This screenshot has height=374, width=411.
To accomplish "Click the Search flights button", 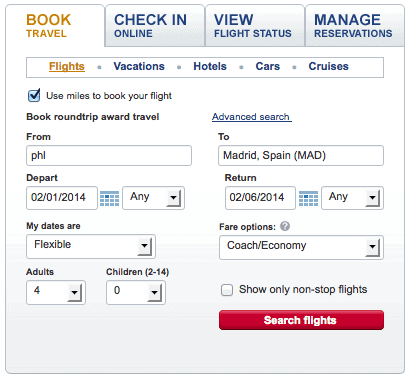I will (x=301, y=320).
